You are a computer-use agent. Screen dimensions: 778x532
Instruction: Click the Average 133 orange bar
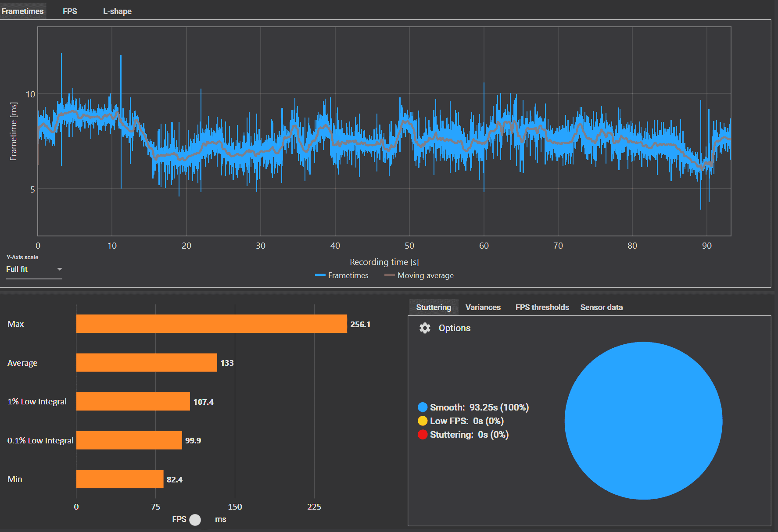(147, 363)
